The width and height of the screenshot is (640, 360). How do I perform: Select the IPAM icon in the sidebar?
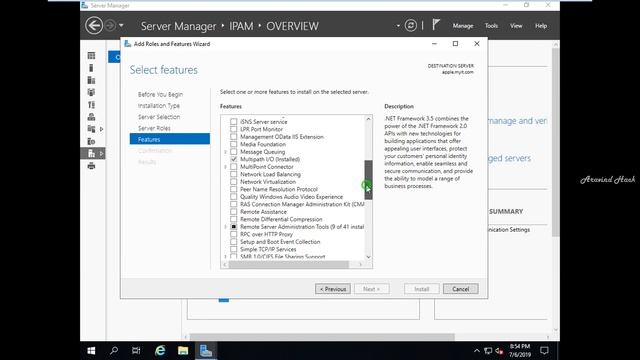pos(91,153)
